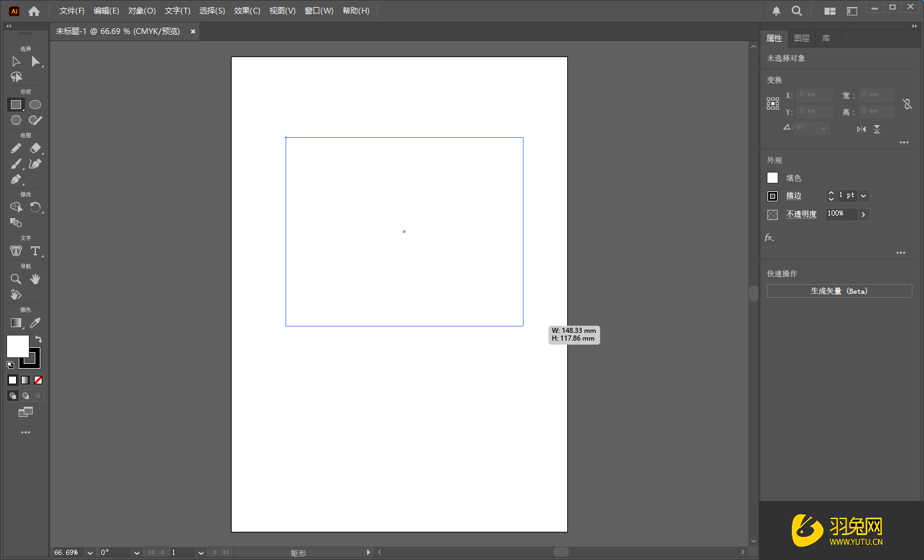Screen dimensions: 924x560
Task: Select the Rotate View tool
Action: 16,294
